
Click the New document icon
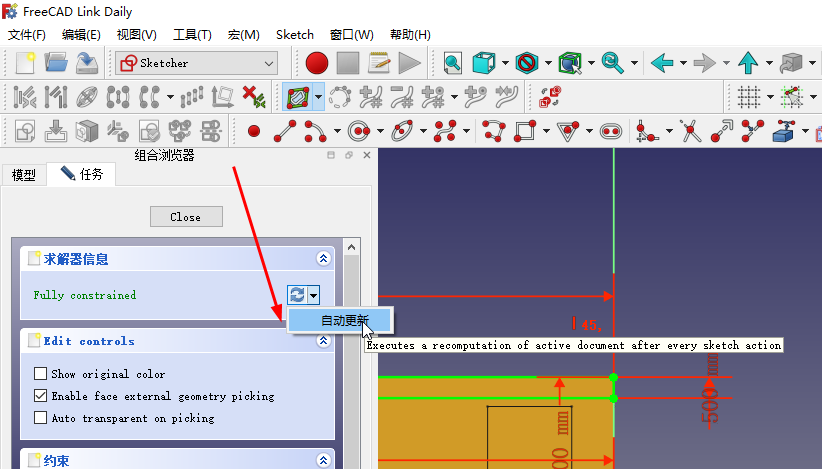25,63
